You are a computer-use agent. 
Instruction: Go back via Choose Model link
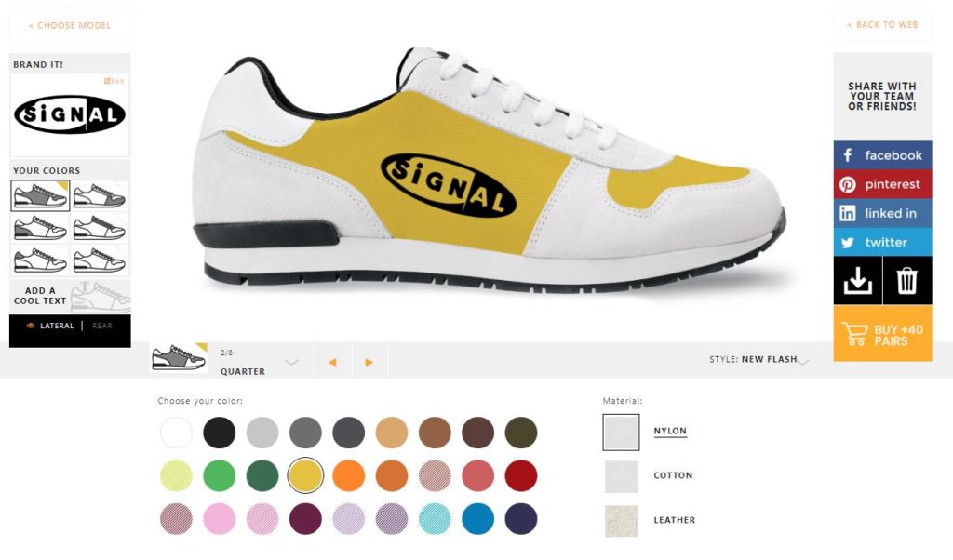pos(70,25)
